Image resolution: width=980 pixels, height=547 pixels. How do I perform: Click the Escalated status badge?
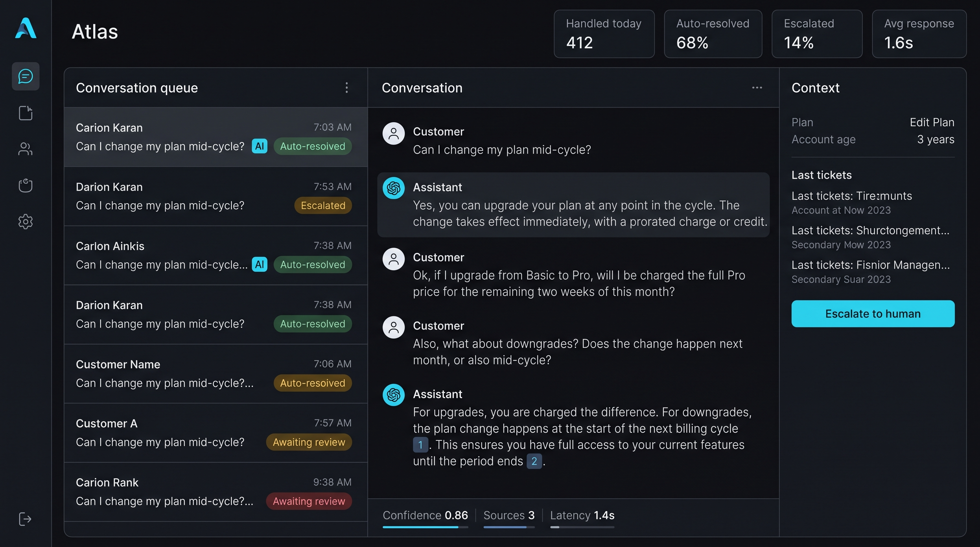pyautogui.click(x=323, y=205)
